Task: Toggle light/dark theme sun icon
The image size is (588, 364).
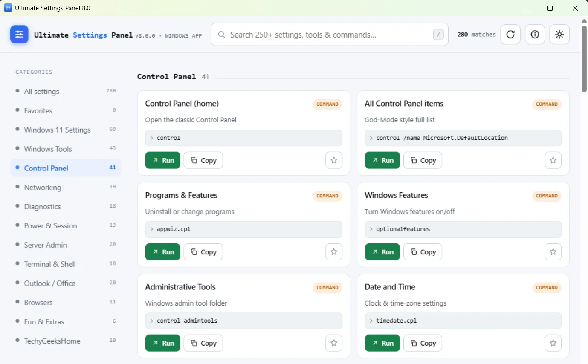Action: coord(560,35)
